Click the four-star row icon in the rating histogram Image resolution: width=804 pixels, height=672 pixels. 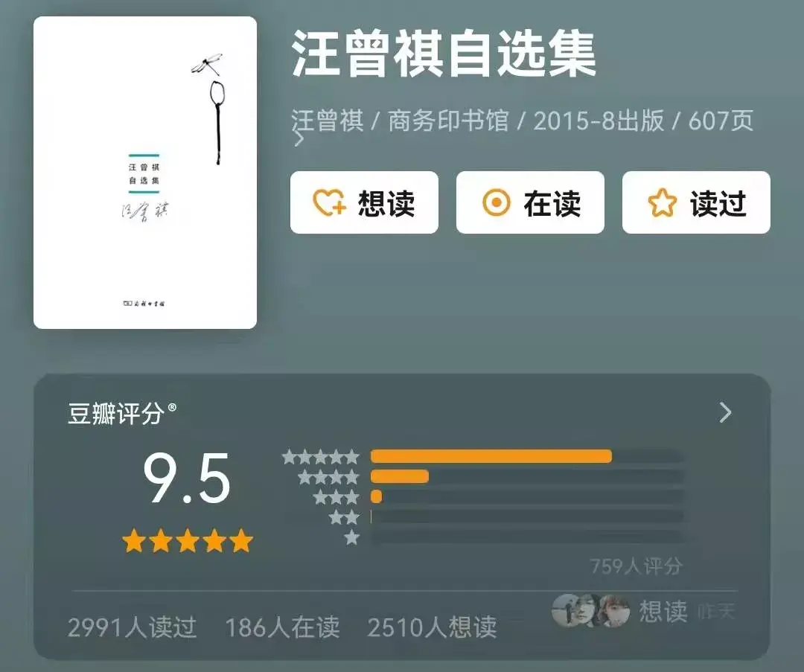329,477
